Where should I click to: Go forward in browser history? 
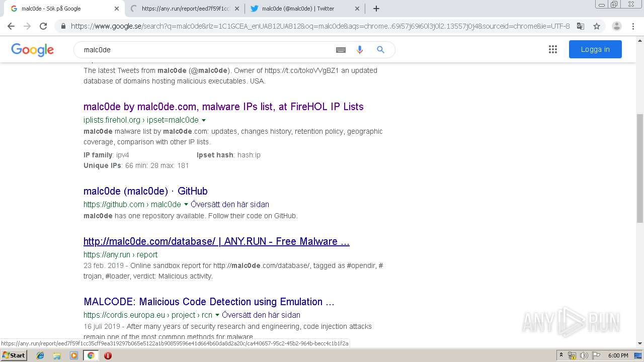[27, 26]
